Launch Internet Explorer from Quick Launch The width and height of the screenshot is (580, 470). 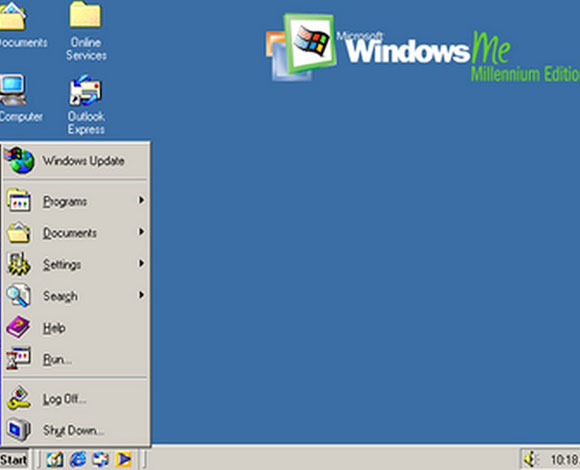coord(78,459)
